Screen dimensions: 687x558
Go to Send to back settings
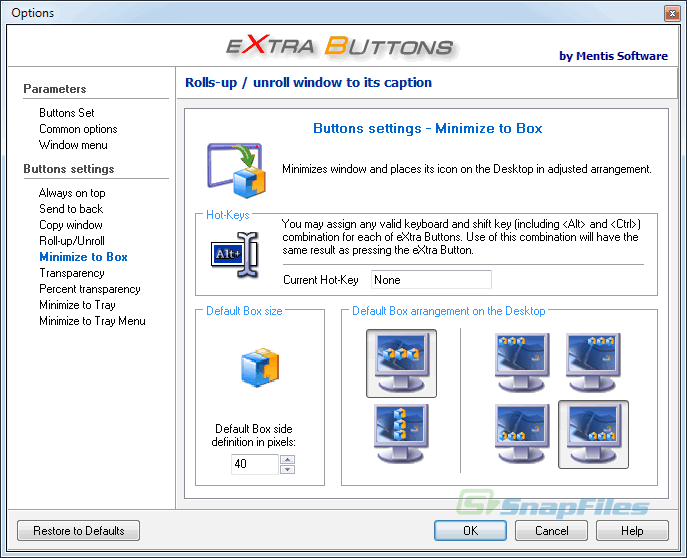[x=71, y=209]
